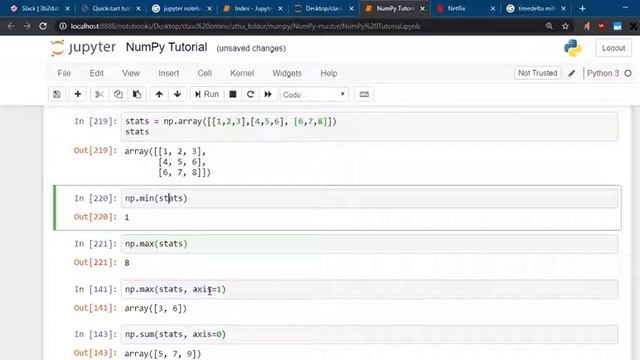Open the View menu
This screenshot has width=640, height=360.
point(131,73)
